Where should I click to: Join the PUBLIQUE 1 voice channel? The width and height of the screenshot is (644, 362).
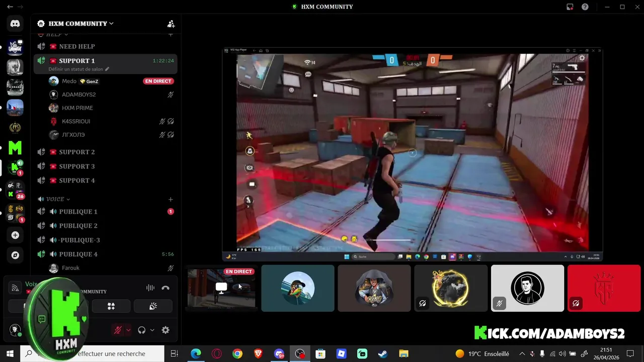pyautogui.click(x=105, y=212)
